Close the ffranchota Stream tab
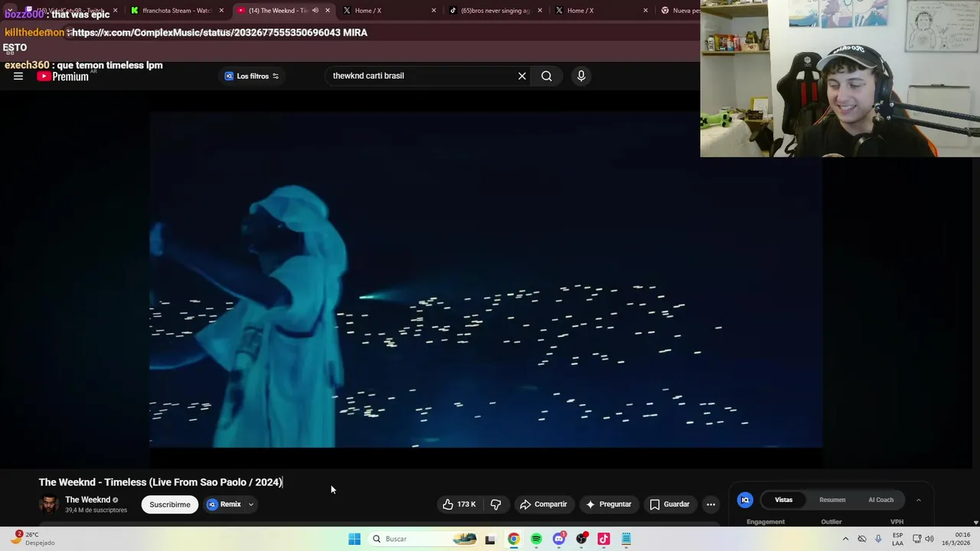The width and height of the screenshot is (980, 551). click(221, 11)
